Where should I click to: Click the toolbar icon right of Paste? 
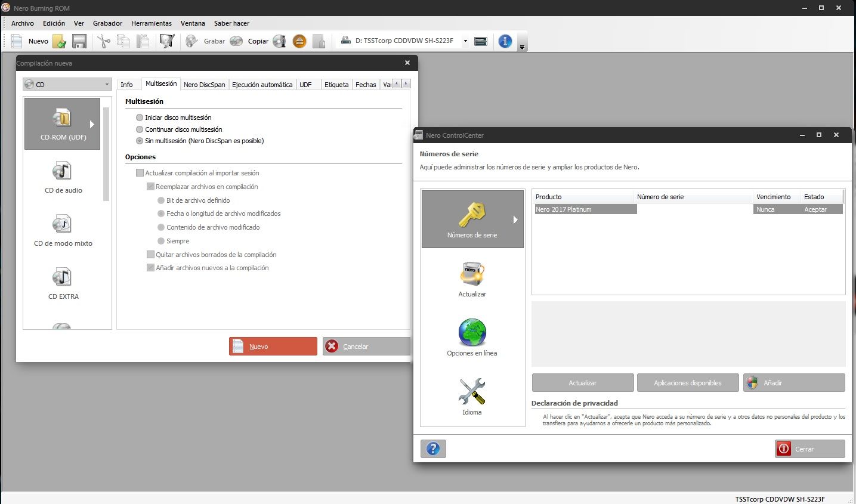168,41
